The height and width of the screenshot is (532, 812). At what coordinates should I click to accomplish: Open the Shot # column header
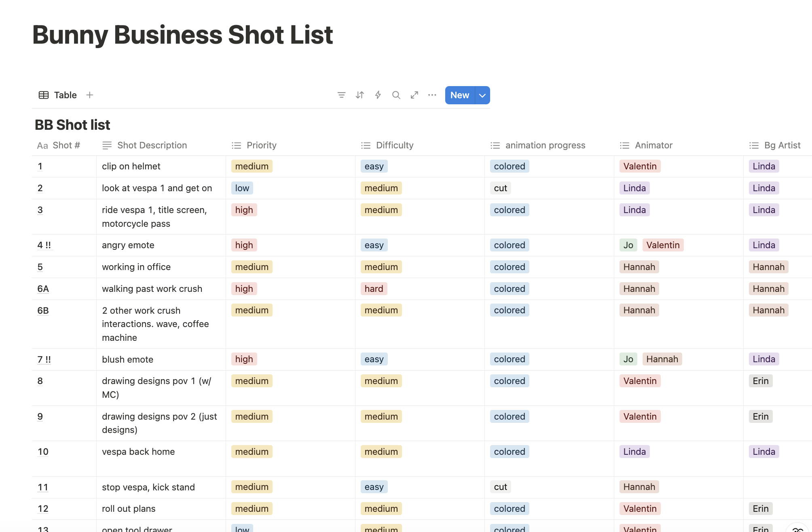[64, 145]
